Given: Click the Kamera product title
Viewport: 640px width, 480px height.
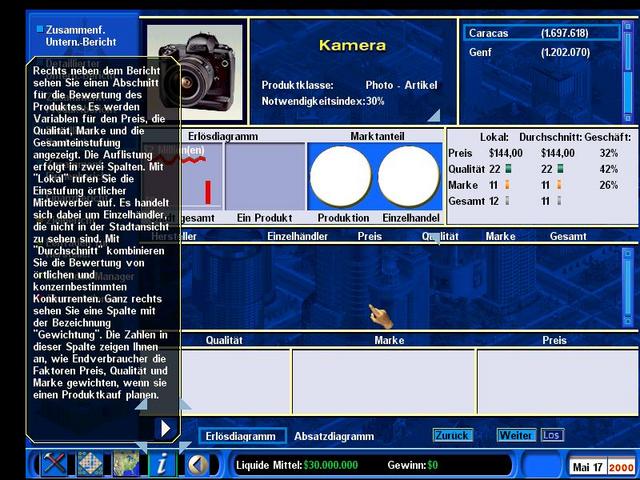Looking at the screenshot, I should (352, 45).
